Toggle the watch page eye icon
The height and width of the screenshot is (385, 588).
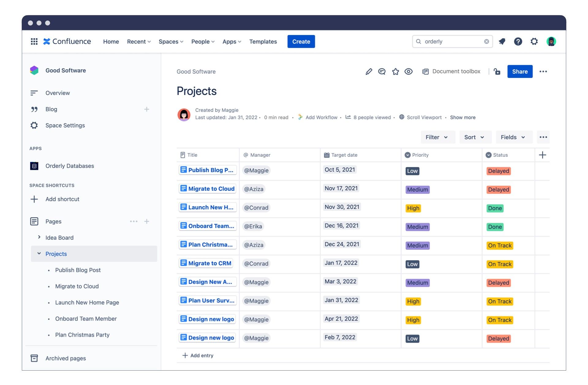click(x=408, y=71)
